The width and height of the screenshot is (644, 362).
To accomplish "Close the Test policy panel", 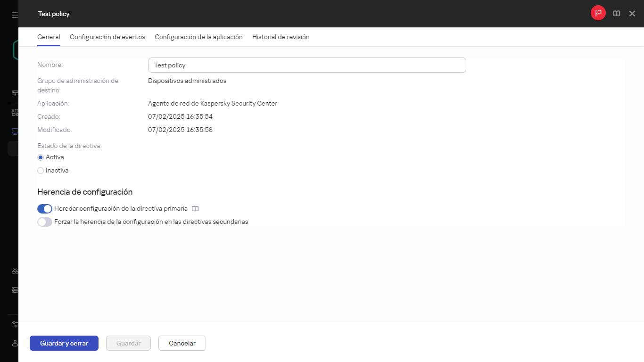I will coord(632,14).
